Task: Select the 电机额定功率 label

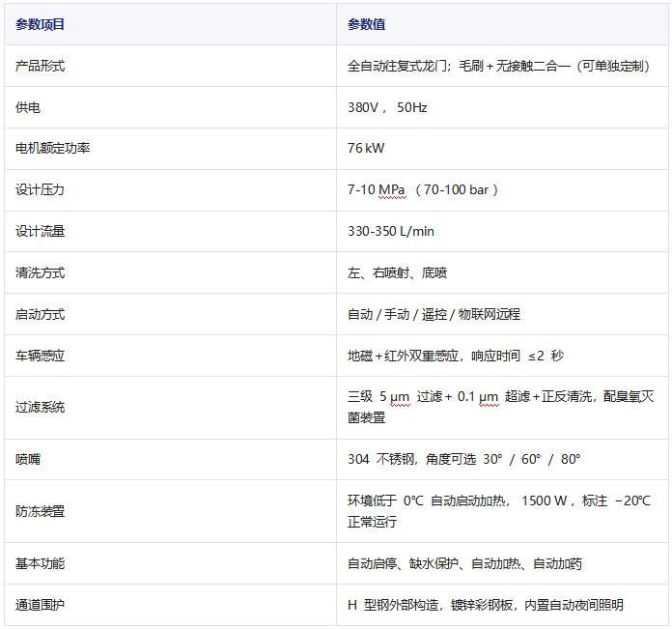Action: (x=53, y=149)
